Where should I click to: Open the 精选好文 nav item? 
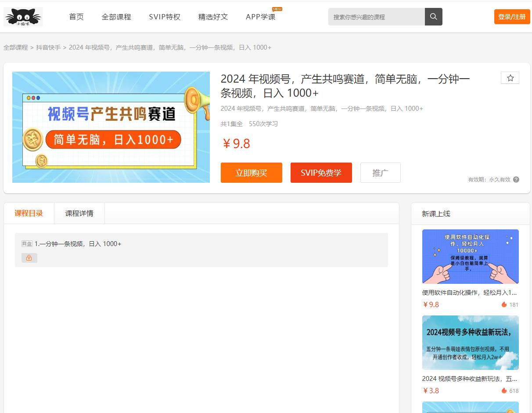click(213, 17)
